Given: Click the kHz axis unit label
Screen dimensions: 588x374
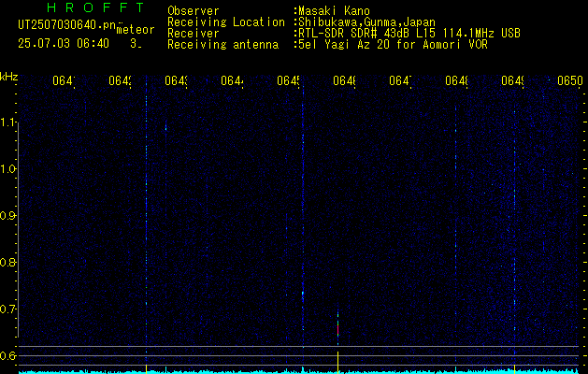Looking at the screenshot, I should tap(8, 78).
